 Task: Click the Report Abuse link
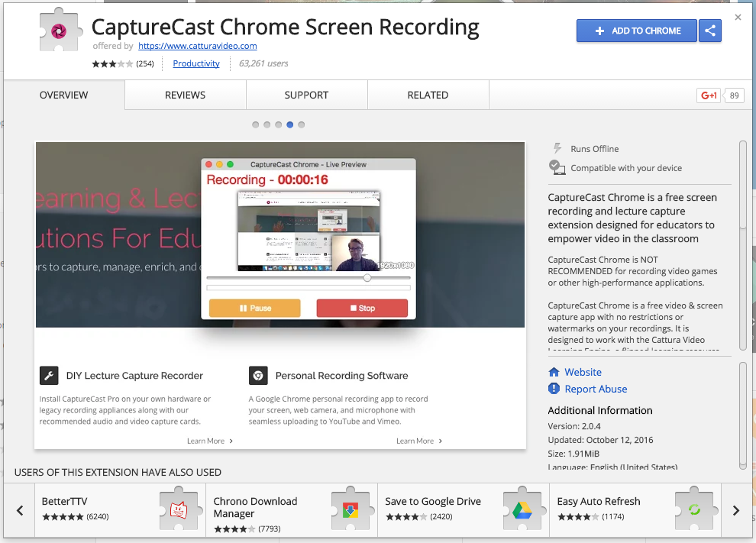tap(596, 389)
